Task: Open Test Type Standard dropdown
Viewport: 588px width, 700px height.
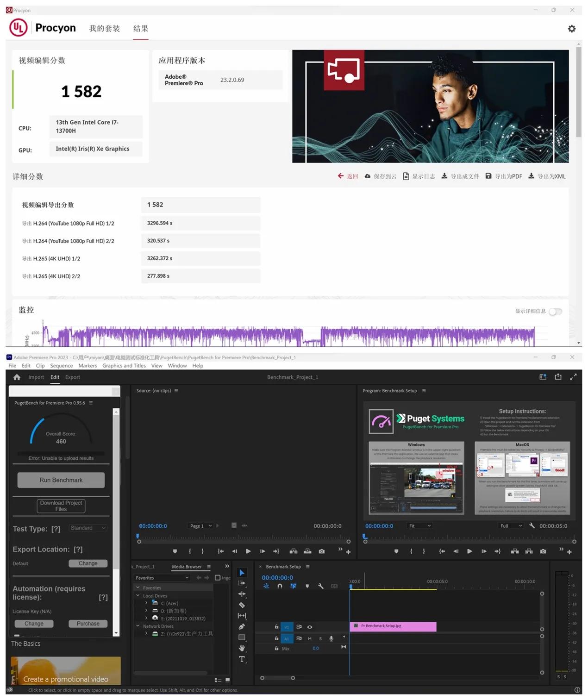Action: (x=88, y=528)
